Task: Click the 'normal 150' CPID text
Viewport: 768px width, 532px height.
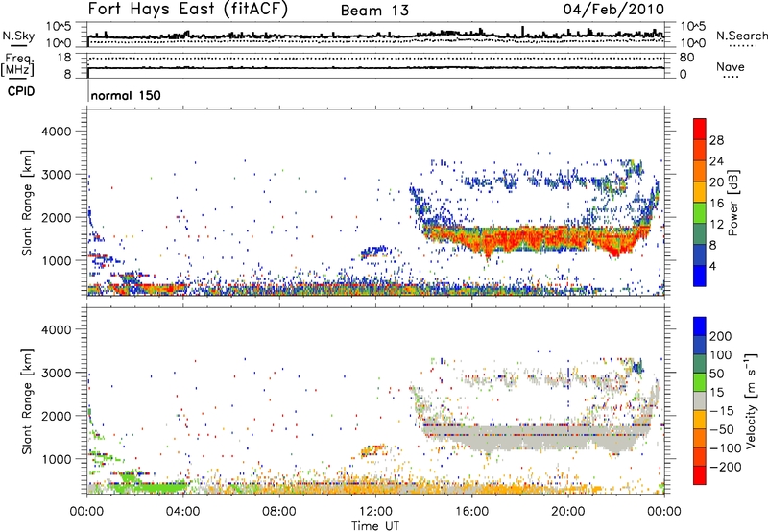Action: coord(126,95)
